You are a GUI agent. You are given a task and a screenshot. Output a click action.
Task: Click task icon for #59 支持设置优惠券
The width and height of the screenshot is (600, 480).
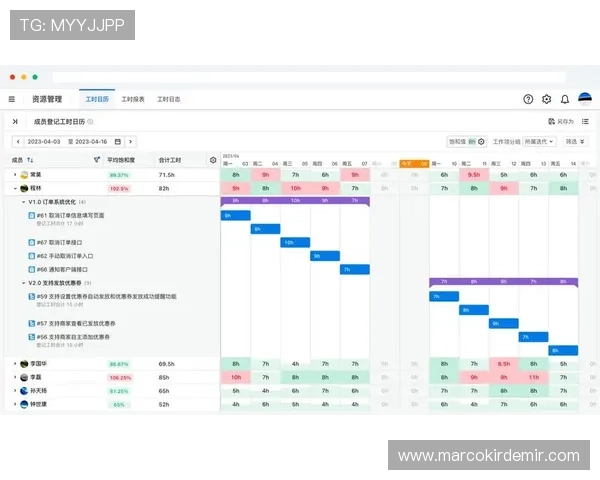[x=32, y=296]
